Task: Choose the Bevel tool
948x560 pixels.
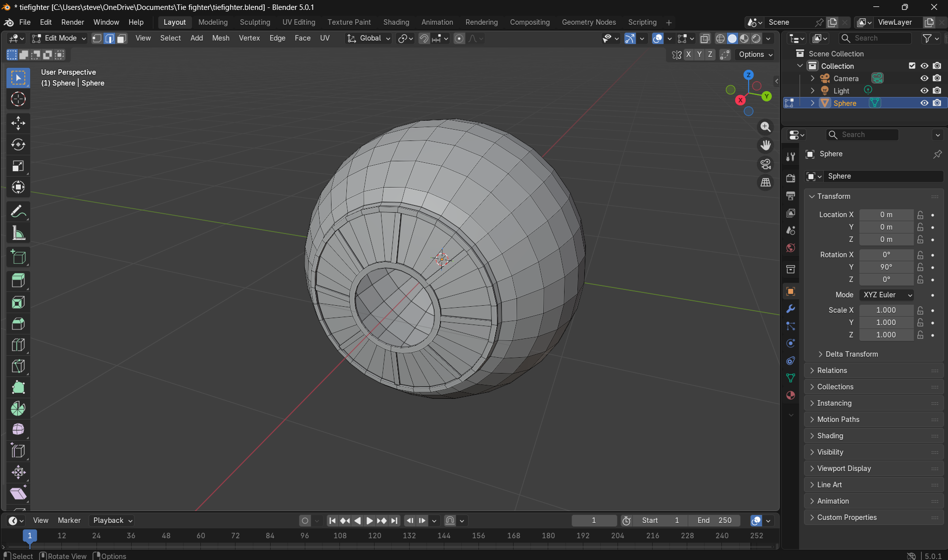Action: pos(18,324)
